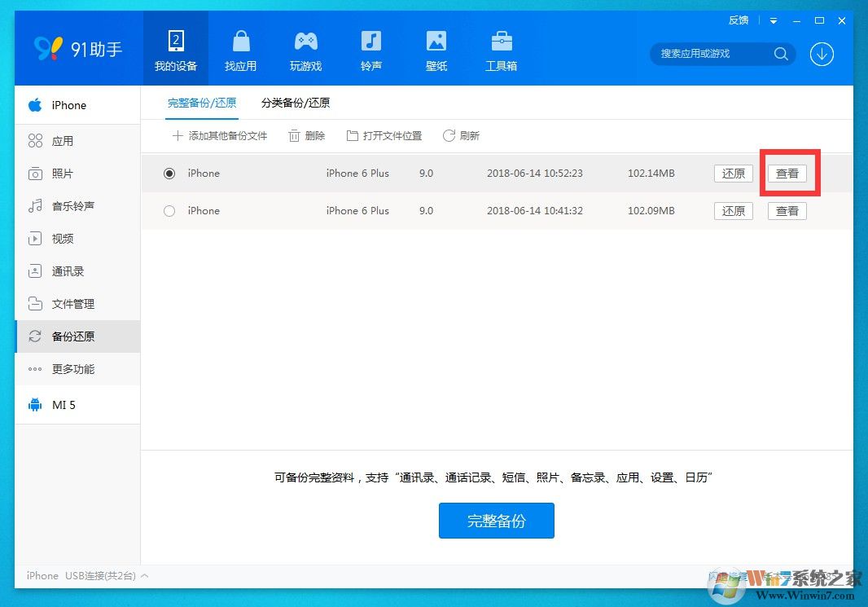868x607 pixels.
Task: Select 照片 in the sidebar
Action: pos(65,174)
